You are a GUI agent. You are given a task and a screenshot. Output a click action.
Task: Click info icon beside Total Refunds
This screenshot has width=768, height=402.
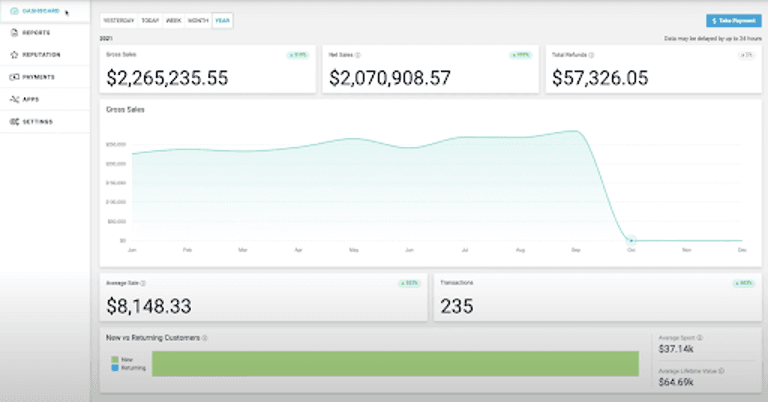click(x=591, y=56)
